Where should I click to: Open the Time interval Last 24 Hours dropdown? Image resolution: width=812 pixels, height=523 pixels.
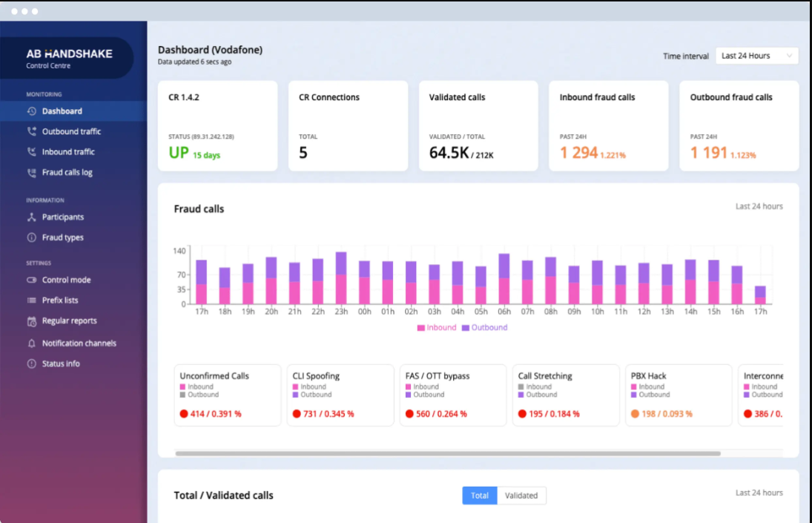[756, 56]
